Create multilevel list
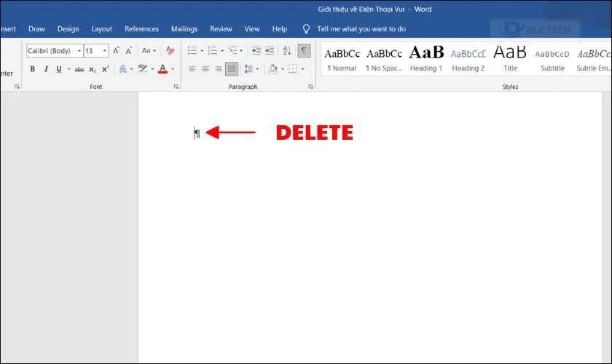 click(x=233, y=50)
